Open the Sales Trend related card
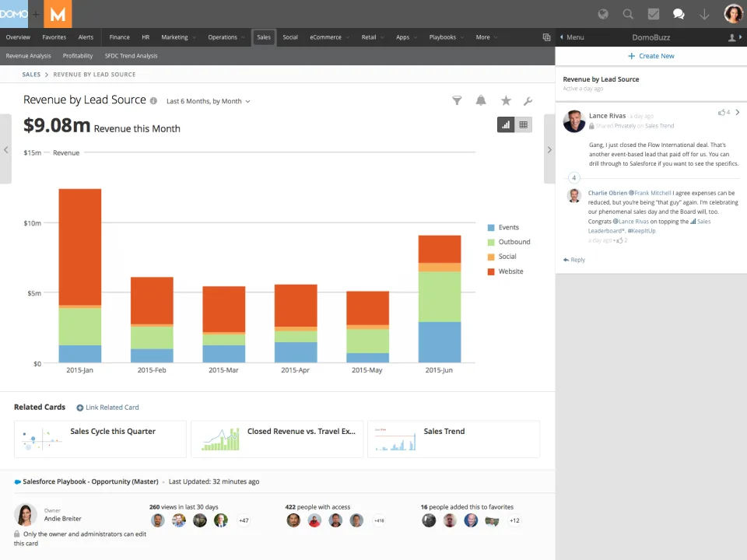The image size is (747, 560). click(454, 439)
